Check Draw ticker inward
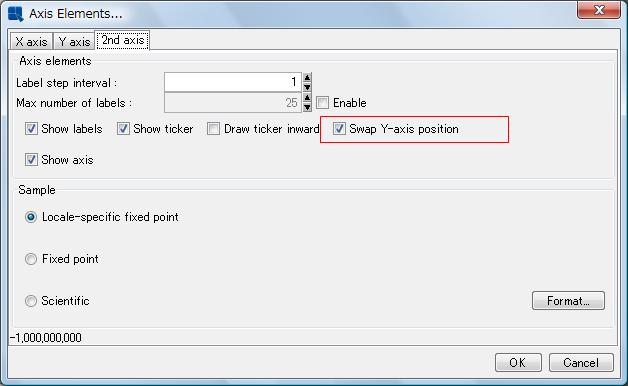 point(213,129)
